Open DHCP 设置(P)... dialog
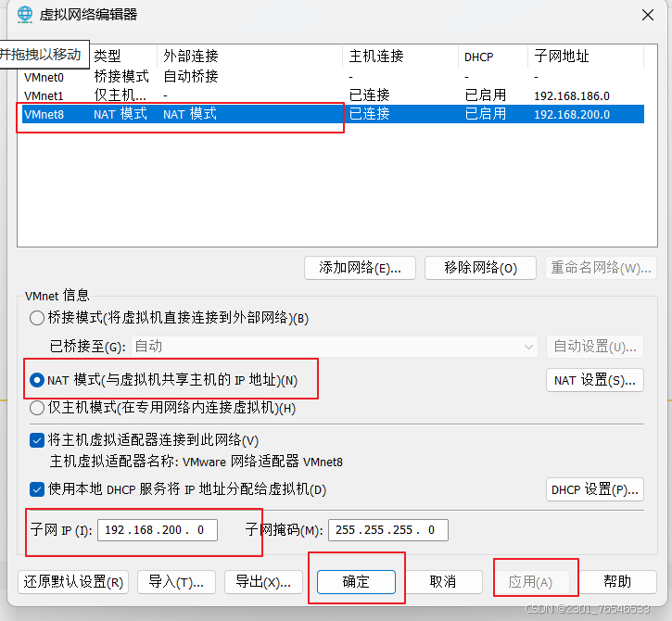The image size is (672, 621). [x=595, y=489]
